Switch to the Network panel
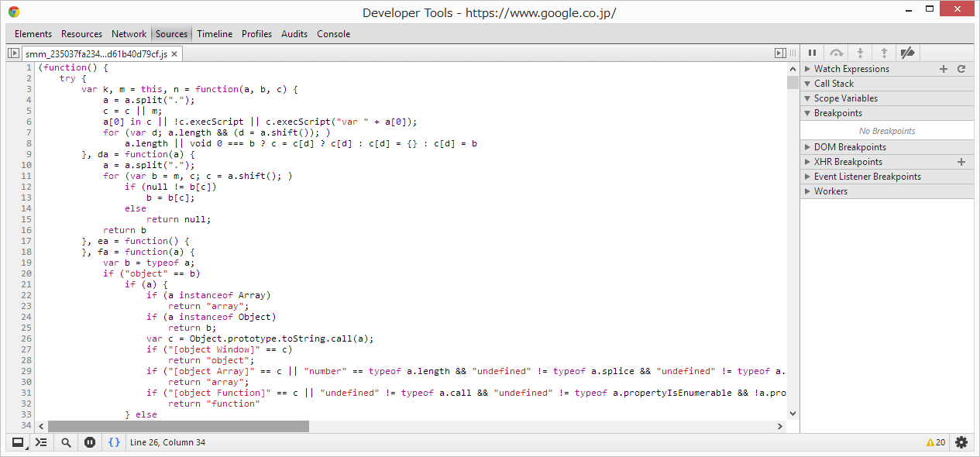980x457 pixels. tap(129, 34)
